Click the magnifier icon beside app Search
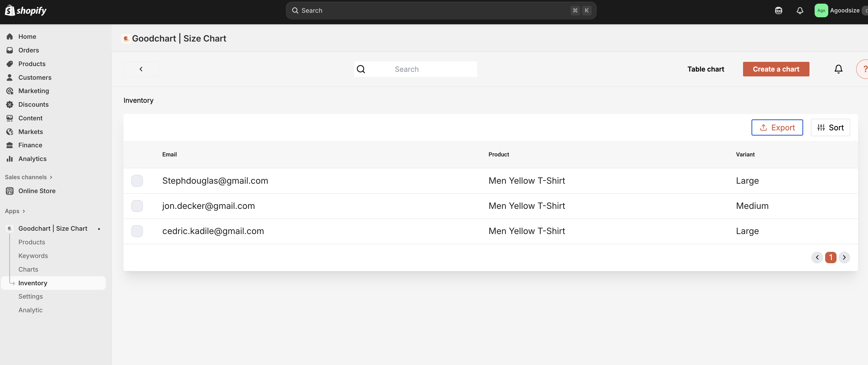The image size is (868, 365). 361,69
